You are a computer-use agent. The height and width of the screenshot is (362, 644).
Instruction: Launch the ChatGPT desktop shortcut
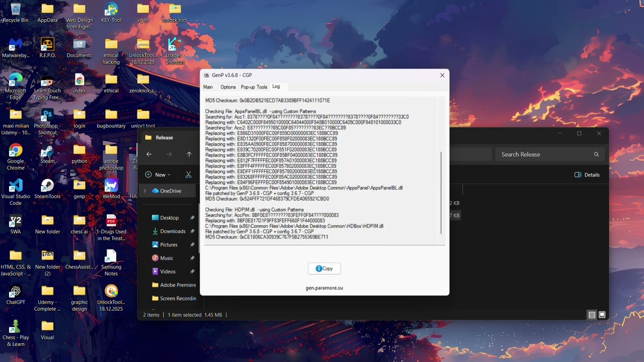pos(16,295)
